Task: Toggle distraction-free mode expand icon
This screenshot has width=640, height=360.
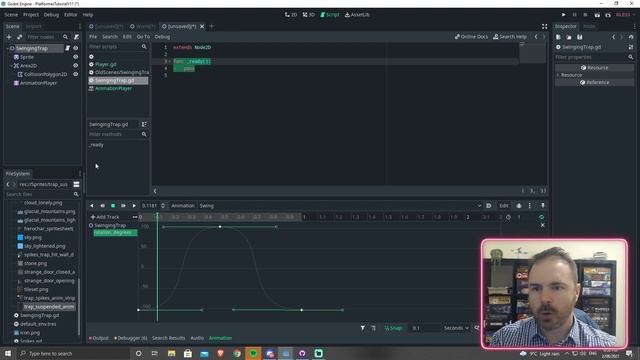Action: click(x=544, y=26)
